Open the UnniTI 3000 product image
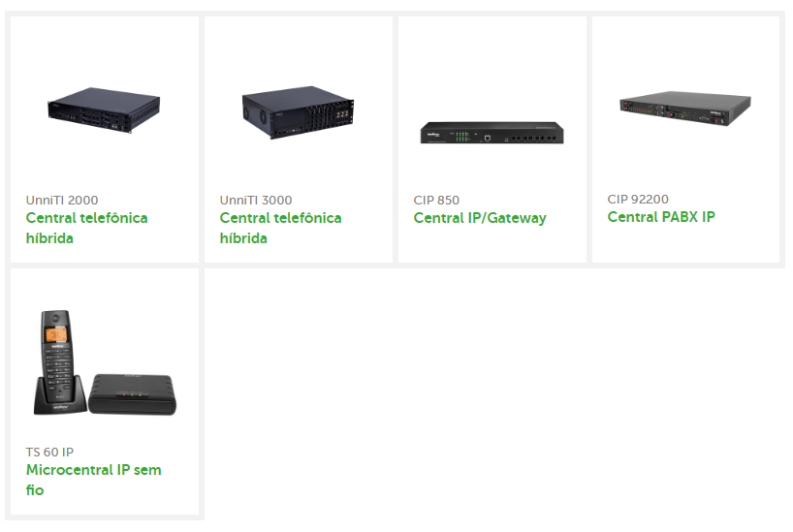Image resolution: width=793 pixels, height=532 pixels. click(298, 112)
